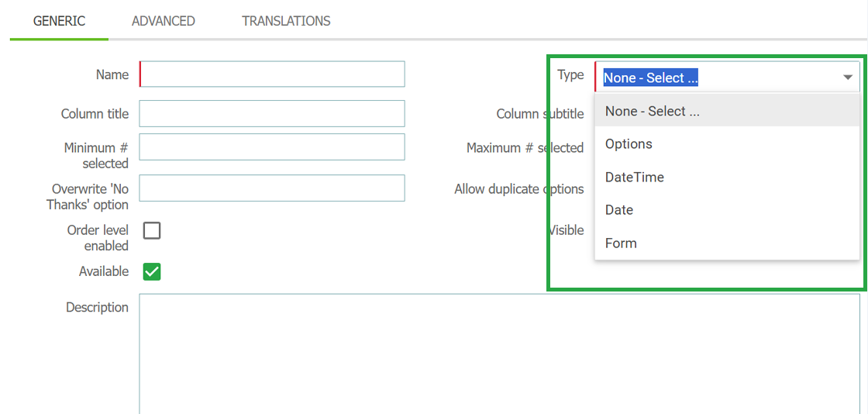The height and width of the screenshot is (414, 868).
Task: Collapse the Type dropdown using its arrow
Action: pyautogui.click(x=848, y=78)
